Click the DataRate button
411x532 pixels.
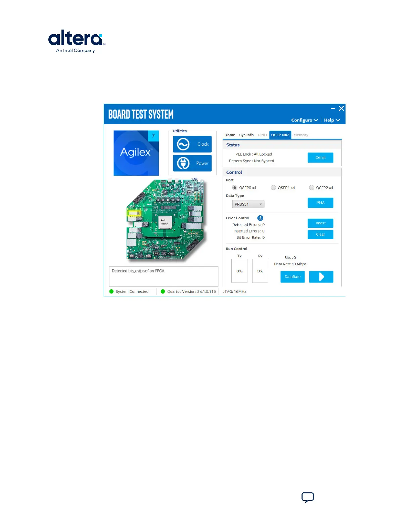click(292, 277)
